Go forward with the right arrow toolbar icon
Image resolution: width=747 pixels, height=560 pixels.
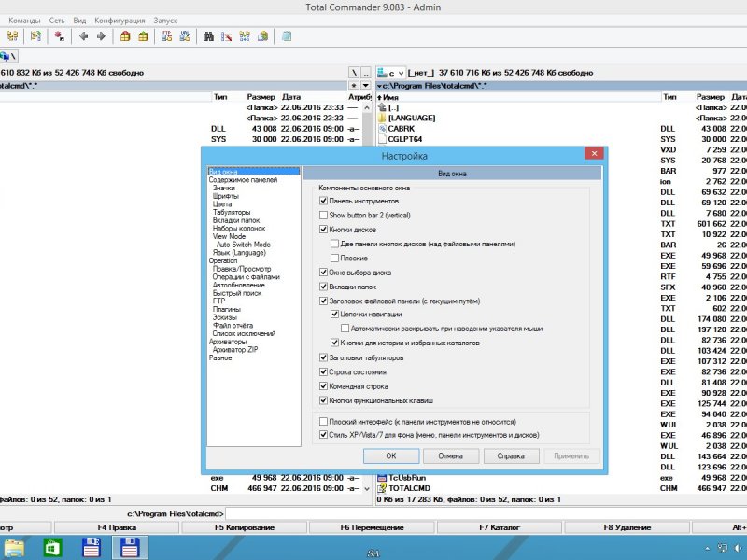click(x=101, y=36)
